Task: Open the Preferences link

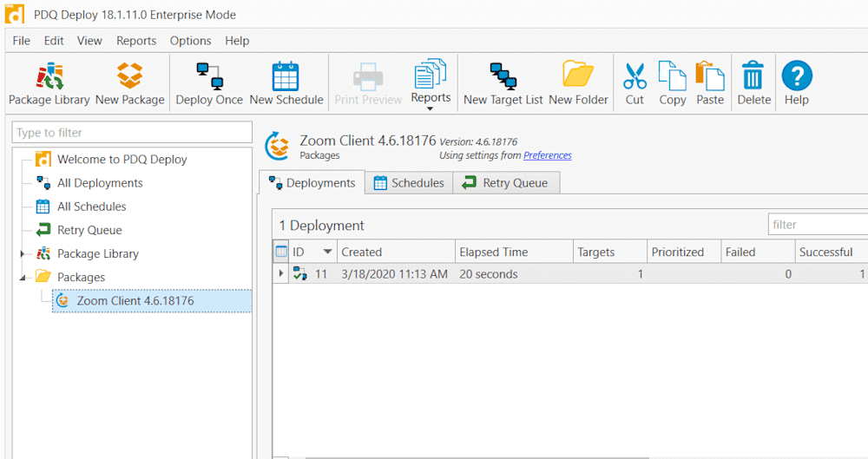Action: point(548,155)
